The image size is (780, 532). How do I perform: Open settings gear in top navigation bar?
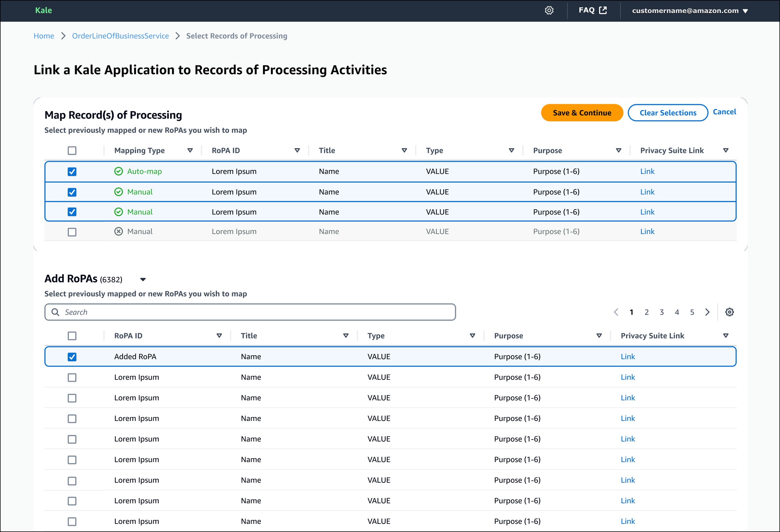[x=549, y=10]
